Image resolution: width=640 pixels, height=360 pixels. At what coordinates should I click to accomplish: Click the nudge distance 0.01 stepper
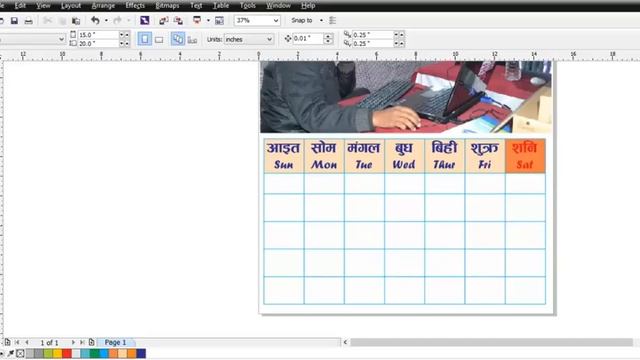[x=328, y=39]
